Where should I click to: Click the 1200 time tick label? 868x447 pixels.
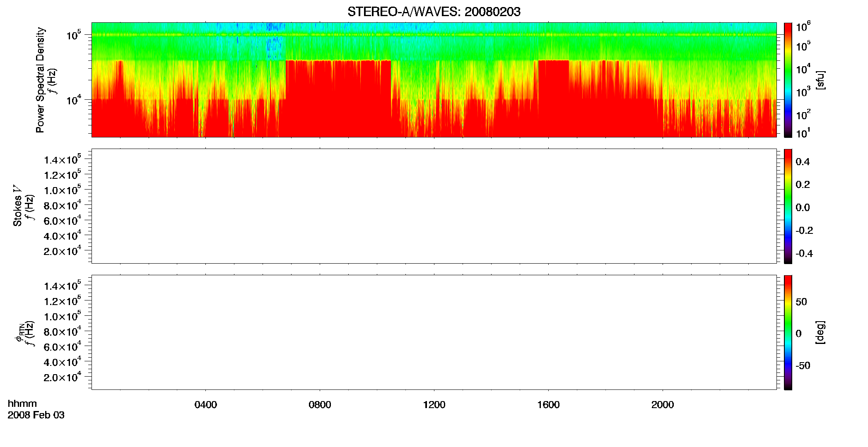point(434,405)
